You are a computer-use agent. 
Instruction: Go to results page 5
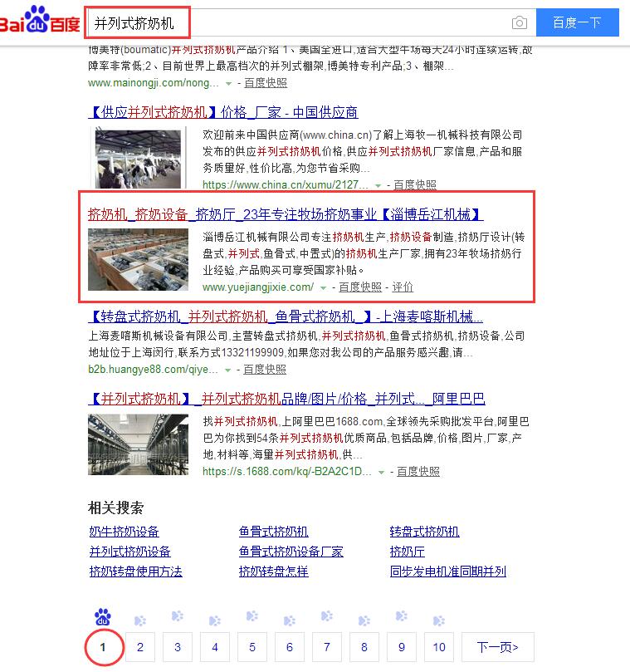252,647
